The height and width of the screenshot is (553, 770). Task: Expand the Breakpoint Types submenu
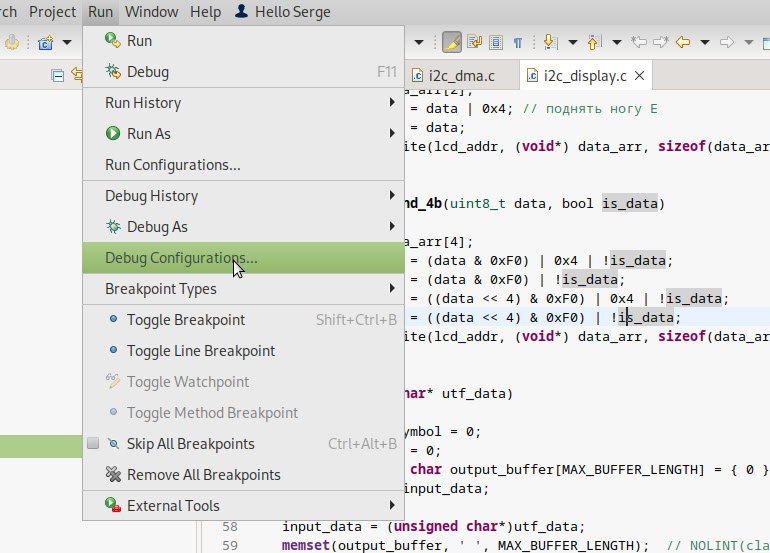243,288
